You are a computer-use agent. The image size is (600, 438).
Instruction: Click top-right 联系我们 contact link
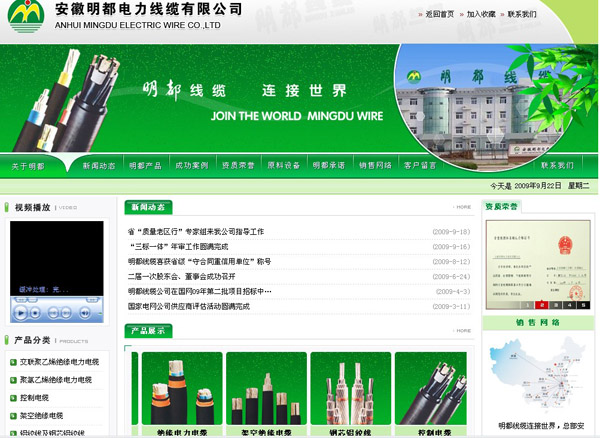click(522, 14)
